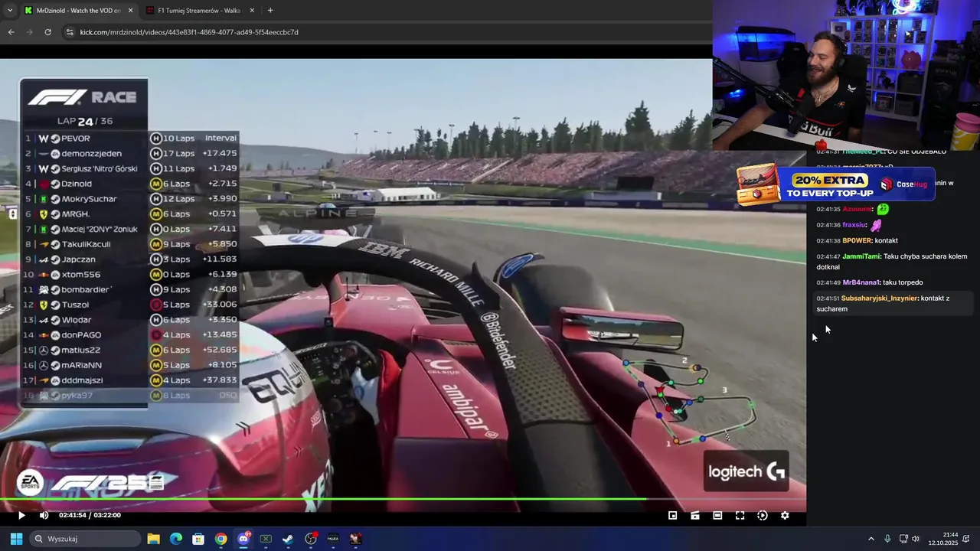
Task: Click chat username JammiTami
Action: [x=861, y=256]
